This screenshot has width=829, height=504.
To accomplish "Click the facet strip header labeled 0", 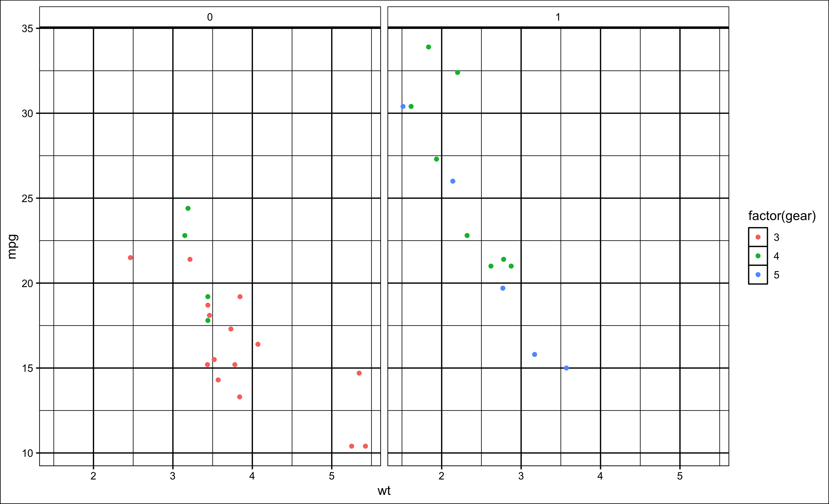I will tap(210, 17).
